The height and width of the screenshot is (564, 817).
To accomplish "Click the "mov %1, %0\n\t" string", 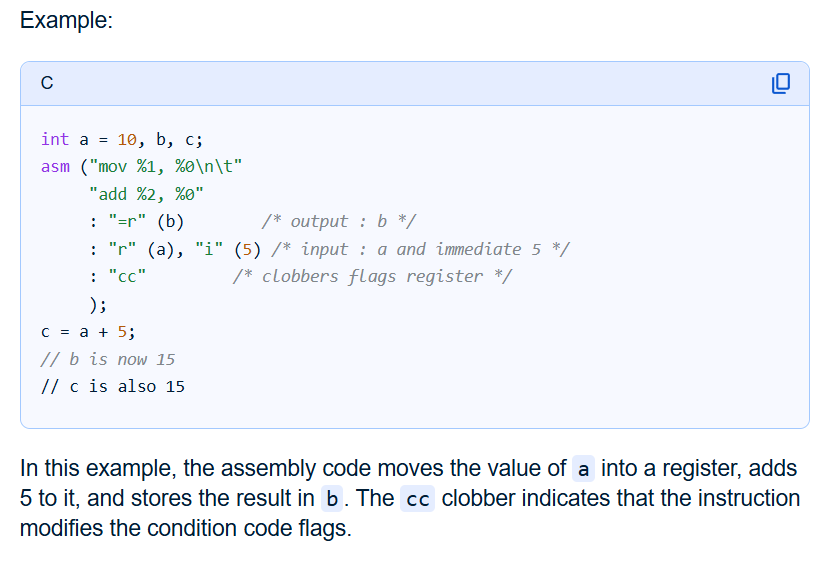I will pyautogui.click(x=168, y=166).
